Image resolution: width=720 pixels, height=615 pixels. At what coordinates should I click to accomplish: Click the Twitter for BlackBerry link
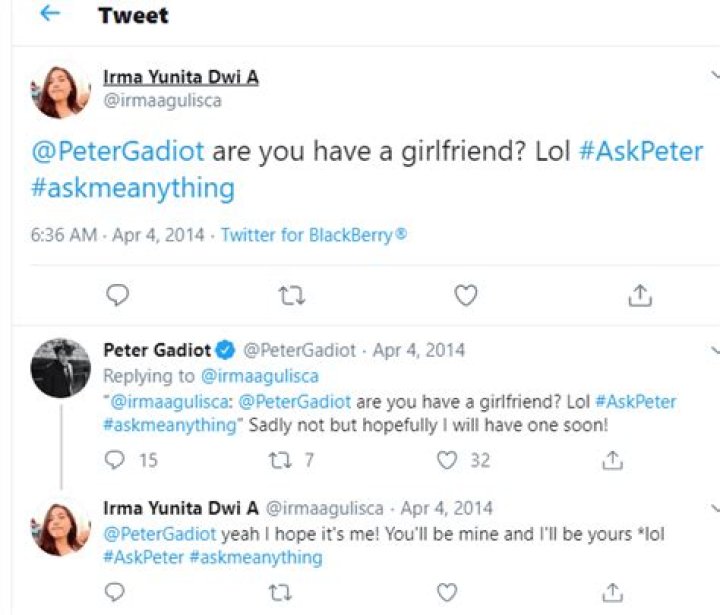click(x=314, y=236)
